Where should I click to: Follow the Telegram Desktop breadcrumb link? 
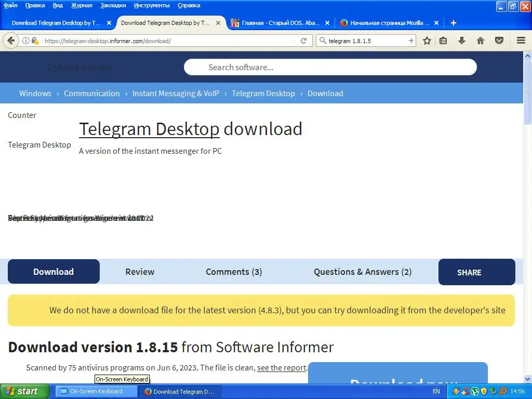click(x=263, y=94)
